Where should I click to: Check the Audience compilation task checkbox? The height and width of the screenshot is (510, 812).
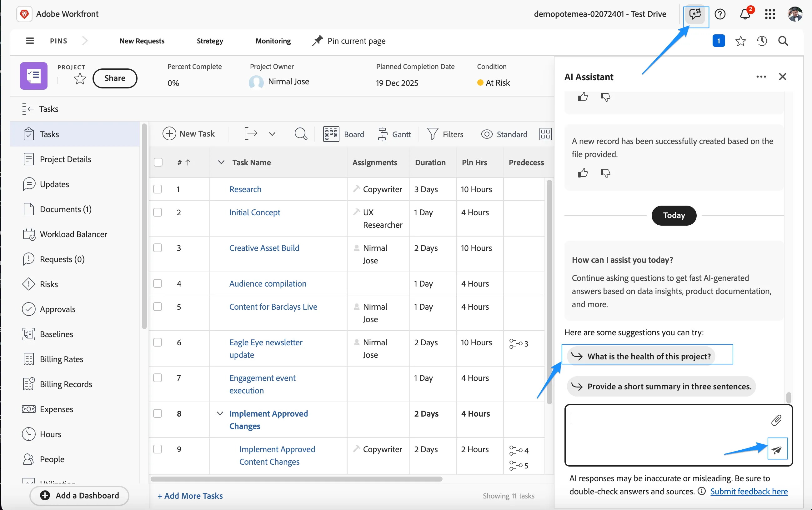tap(158, 283)
